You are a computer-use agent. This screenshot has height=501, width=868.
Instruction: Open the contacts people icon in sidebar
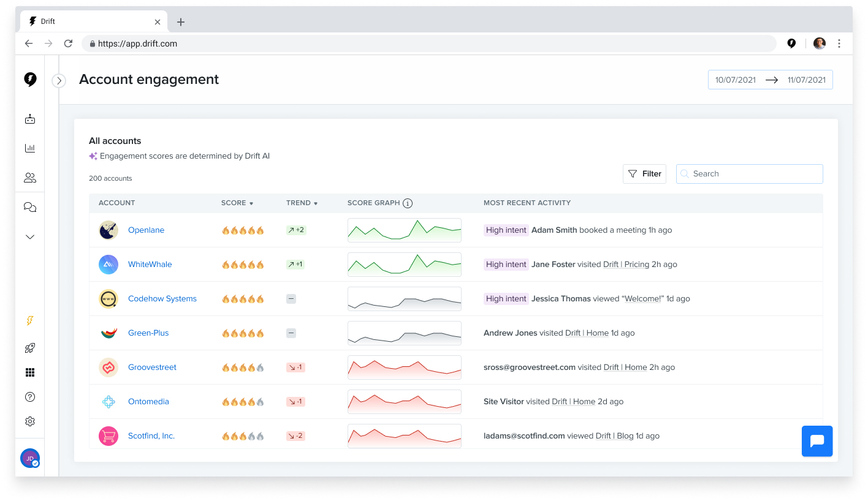click(30, 178)
